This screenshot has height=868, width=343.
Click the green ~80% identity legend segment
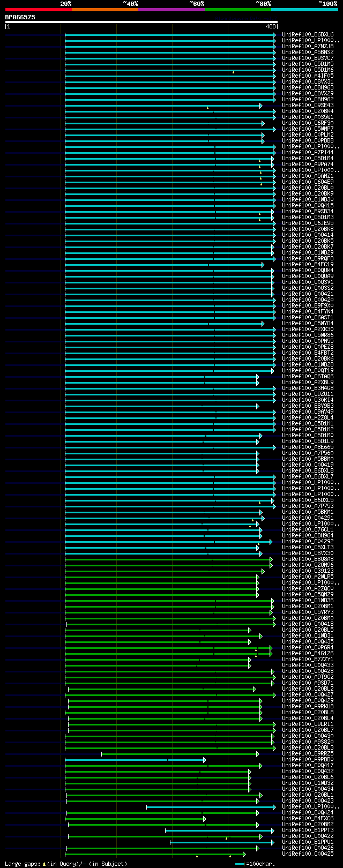(237, 10)
